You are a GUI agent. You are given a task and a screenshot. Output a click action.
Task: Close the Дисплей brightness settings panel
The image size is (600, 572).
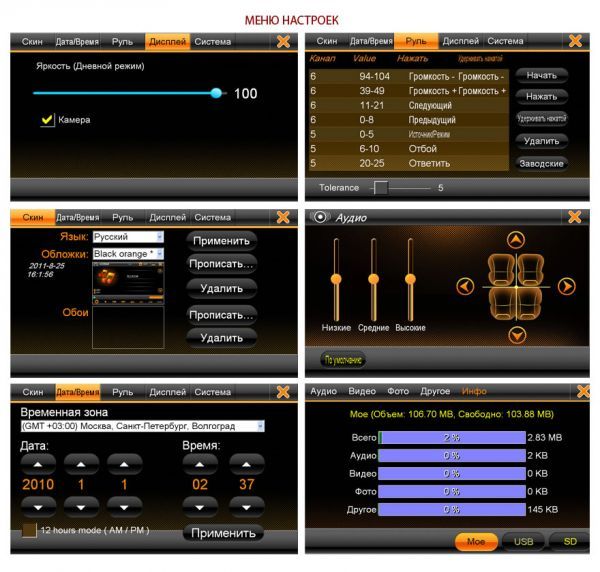[283, 41]
